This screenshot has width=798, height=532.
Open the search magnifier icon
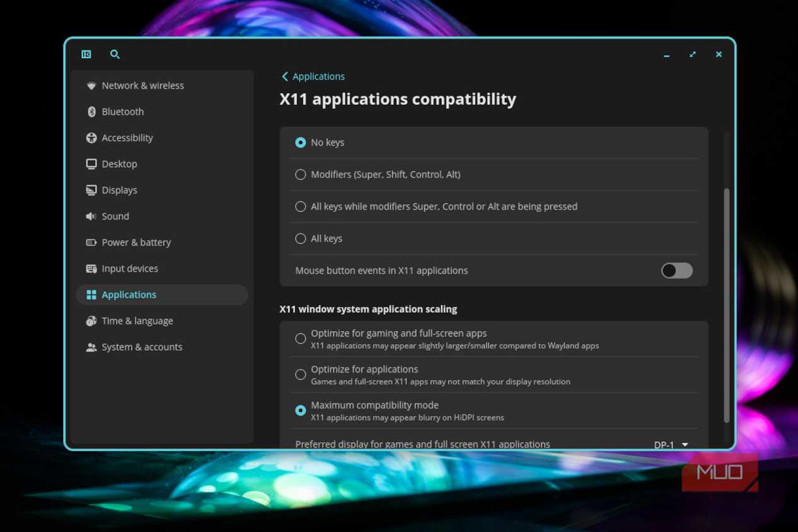point(115,54)
